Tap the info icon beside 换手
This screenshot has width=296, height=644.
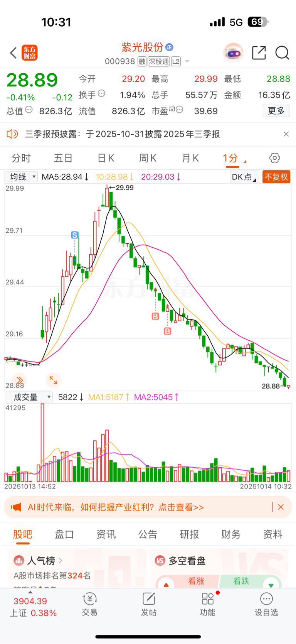[101, 93]
